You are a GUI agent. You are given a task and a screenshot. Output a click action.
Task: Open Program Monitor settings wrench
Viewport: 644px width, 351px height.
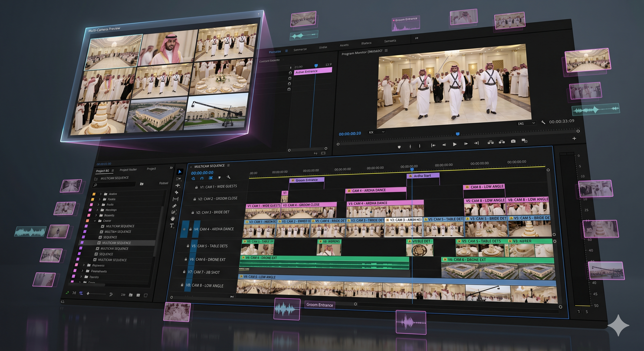pos(543,122)
